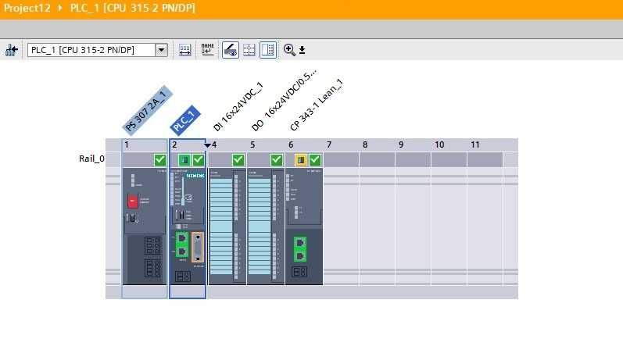Expand hidden slot 3 via black arrow marker

[207, 145]
